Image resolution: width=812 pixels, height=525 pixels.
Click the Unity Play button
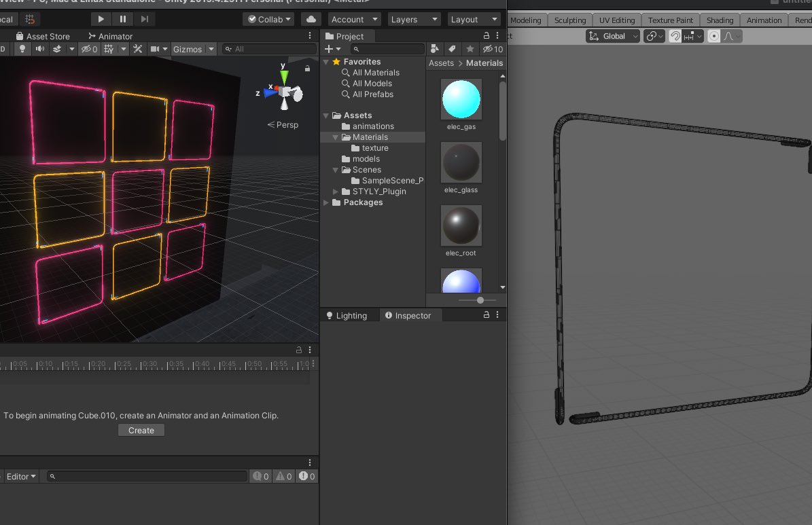click(101, 19)
